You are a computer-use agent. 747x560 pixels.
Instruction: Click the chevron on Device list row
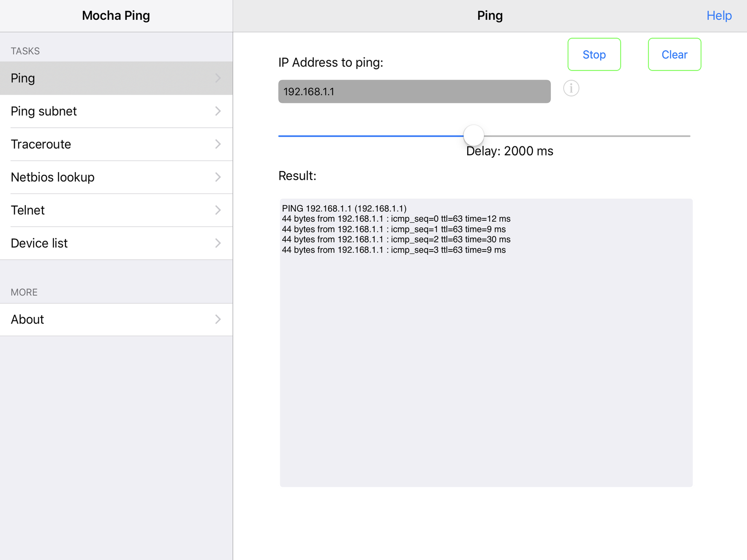[218, 243]
